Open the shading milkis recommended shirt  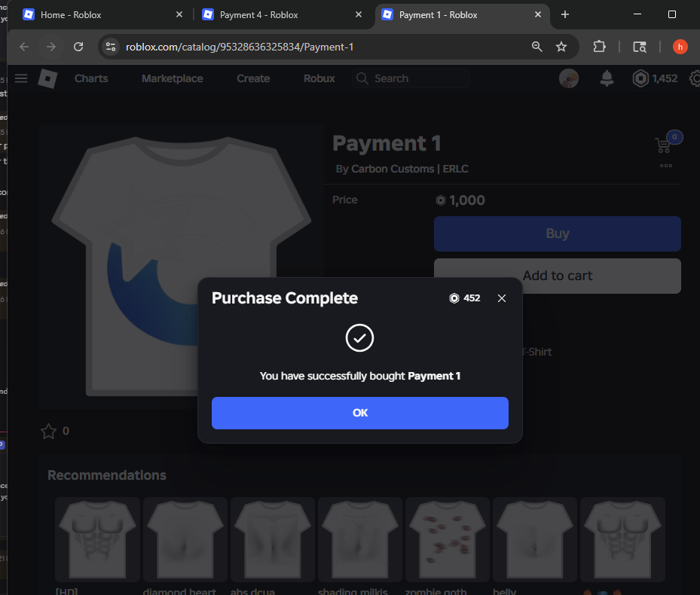point(360,540)
